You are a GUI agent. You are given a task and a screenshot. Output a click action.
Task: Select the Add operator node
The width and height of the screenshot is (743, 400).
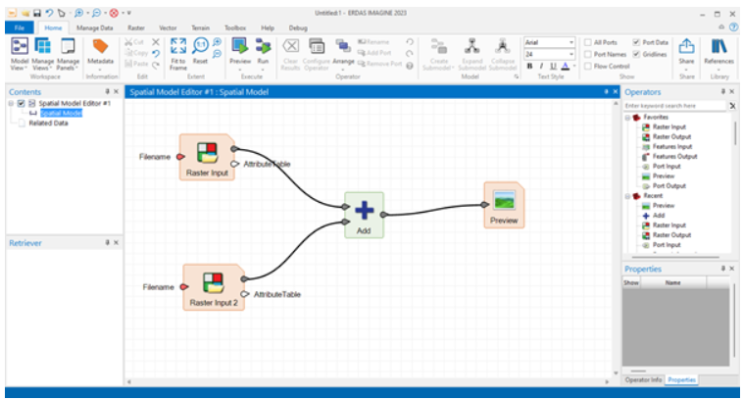[364, 215]
